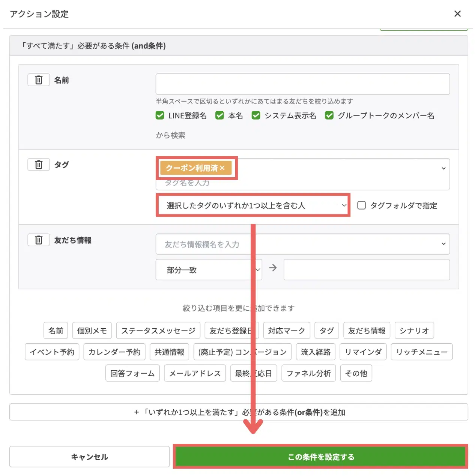Add タグ filter condition button
Image resolution: width=475 pixels, height=476 pixels.
[327, 331]
